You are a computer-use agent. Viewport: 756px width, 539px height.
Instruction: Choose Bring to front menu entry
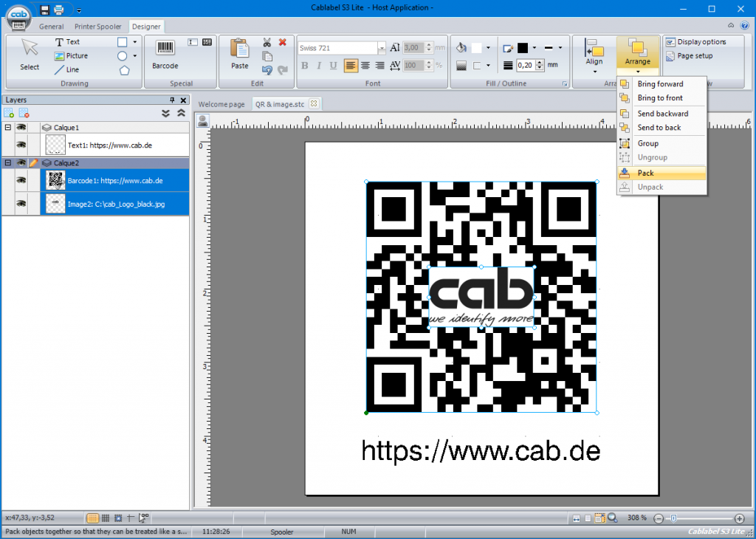pyautogui.click(x=661, y=98)
